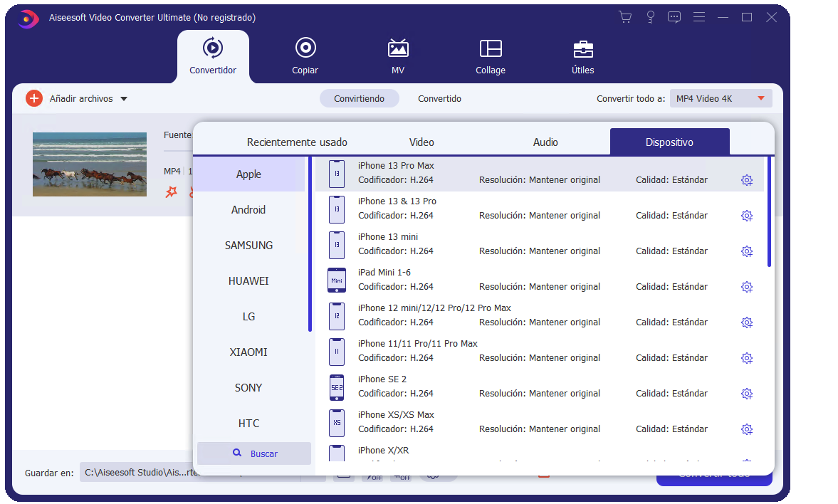This screenshot has width=838, height=504.
Task: Click the brand category list scrollbar
Action: tap(310, 243)
